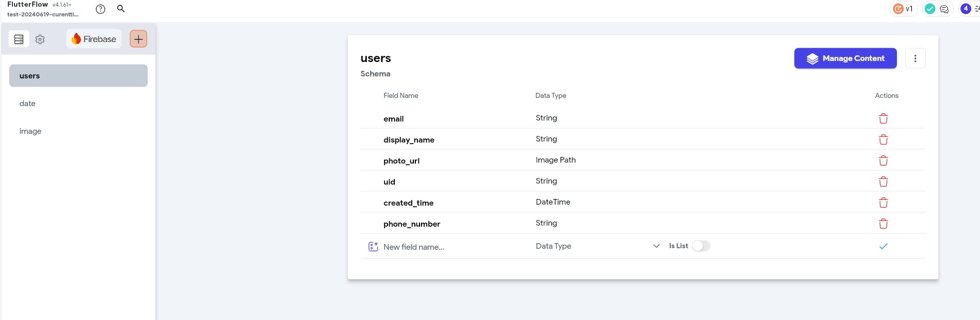Select the date collection
Image resolution: width=980 pixels, height=320 pixels.
click(28, 104)
